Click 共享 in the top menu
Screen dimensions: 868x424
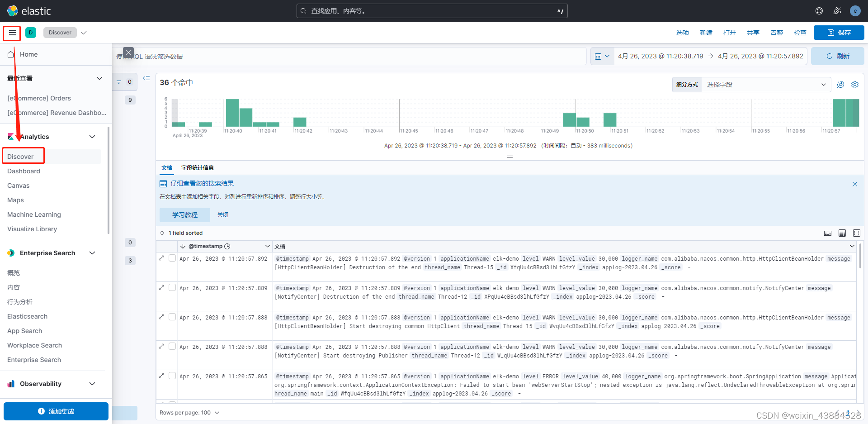click(x=753, y=33)
